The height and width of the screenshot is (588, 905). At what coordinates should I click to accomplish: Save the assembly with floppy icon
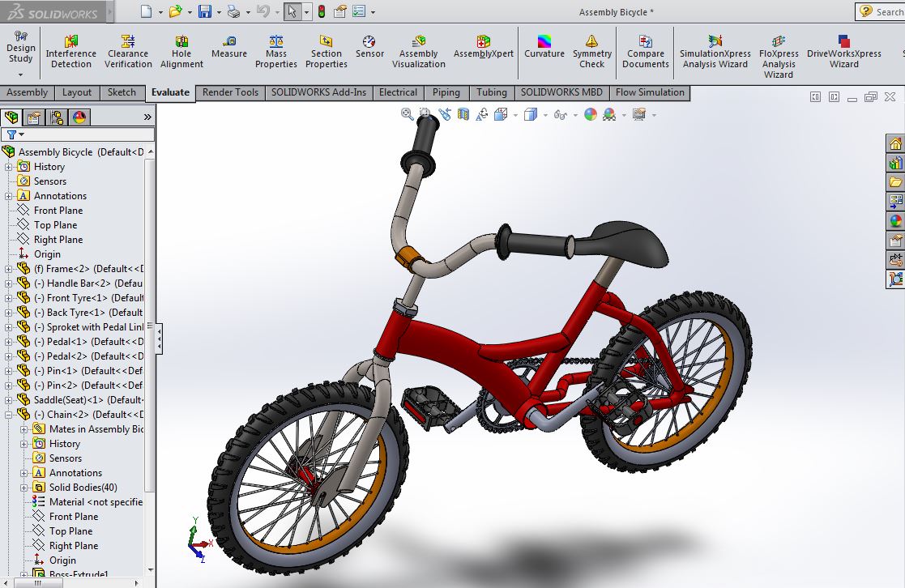point(205,11)
